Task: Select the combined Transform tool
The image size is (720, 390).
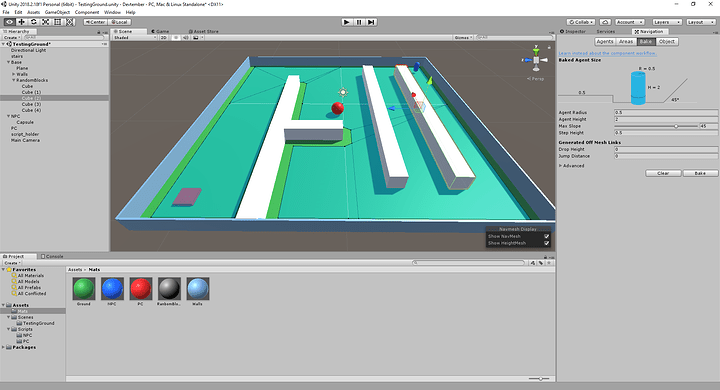Action: 69,22
